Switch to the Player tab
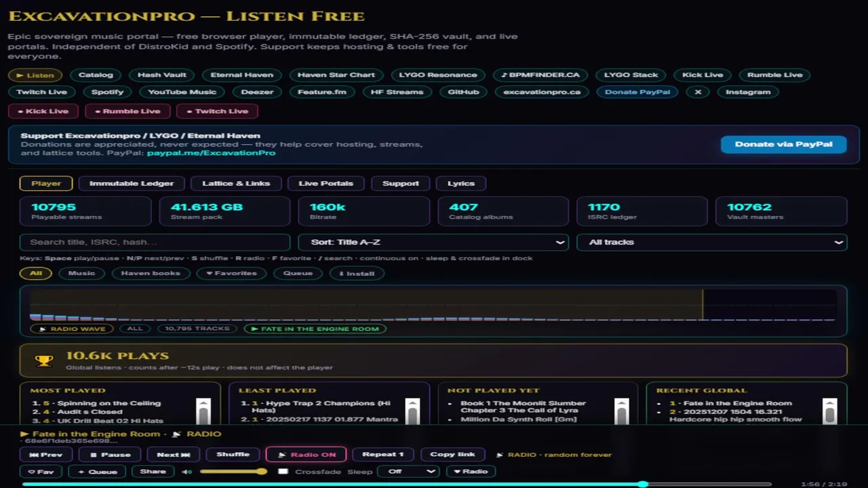Viewport: 868px width, 488px height. [46, 184]
